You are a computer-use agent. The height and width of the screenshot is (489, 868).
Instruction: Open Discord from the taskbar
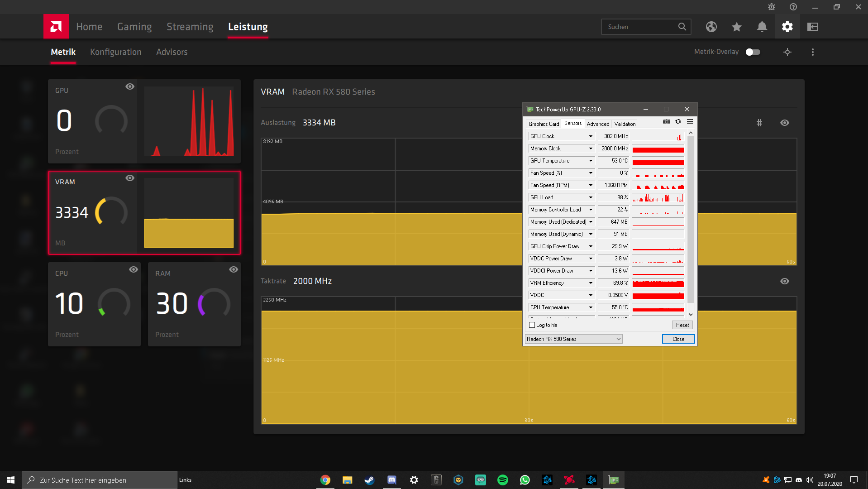click(392, 480)
